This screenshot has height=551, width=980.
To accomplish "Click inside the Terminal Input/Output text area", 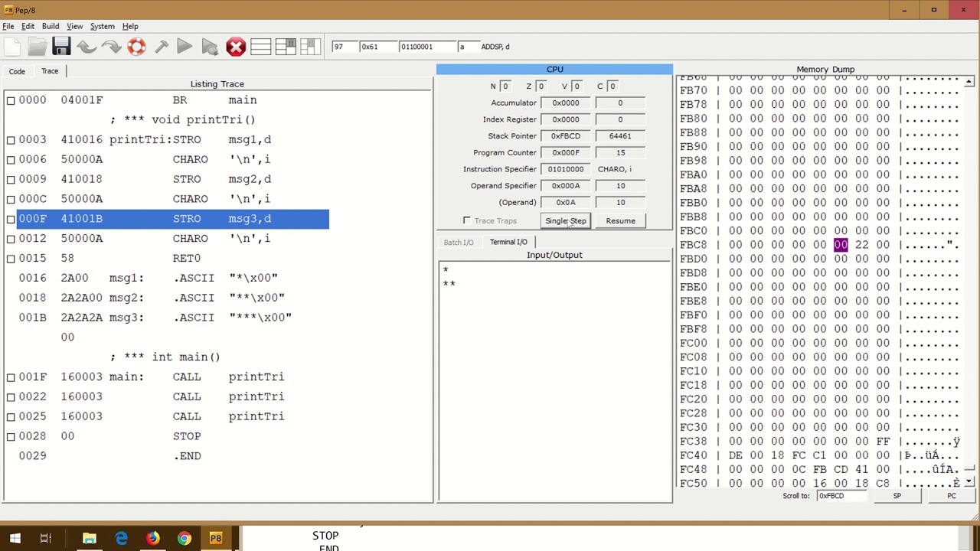I will point(555,381).
